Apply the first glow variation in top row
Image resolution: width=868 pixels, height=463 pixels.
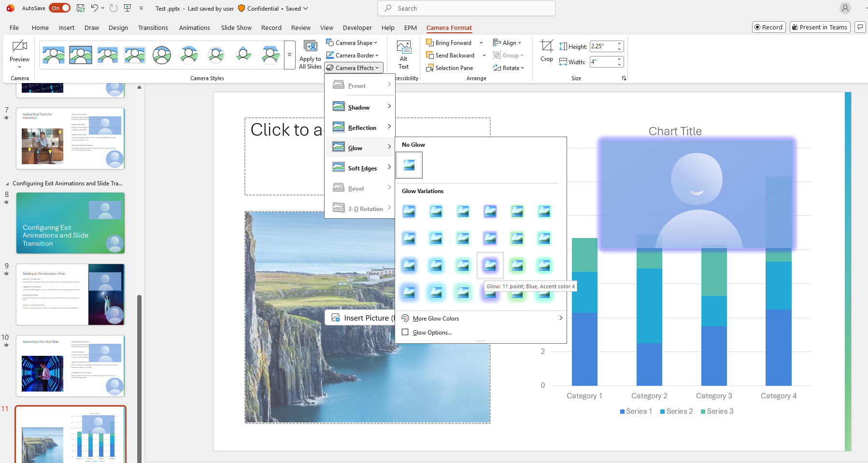pos(409,211)
